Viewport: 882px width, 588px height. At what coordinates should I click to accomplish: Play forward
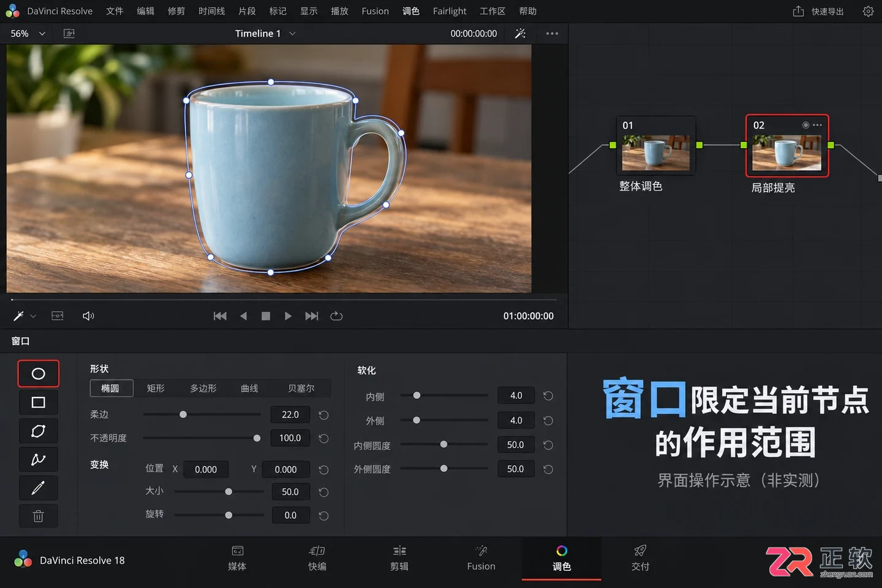click(x=288, y=316)
